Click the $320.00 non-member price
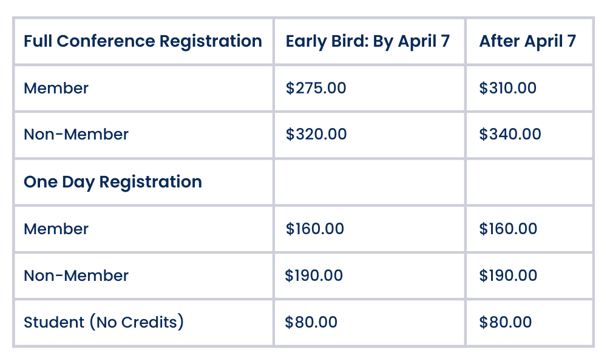 coord(316,134)
